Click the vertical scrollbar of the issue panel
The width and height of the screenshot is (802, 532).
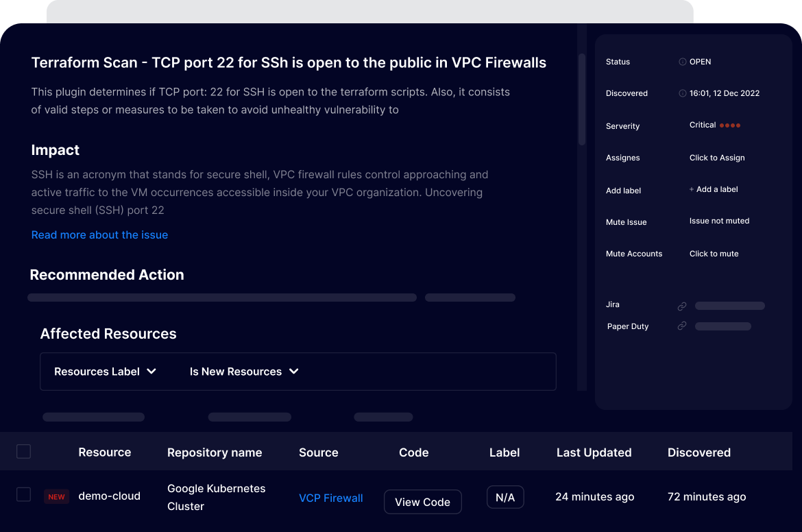pyautogui.click(x=582, y=99)
